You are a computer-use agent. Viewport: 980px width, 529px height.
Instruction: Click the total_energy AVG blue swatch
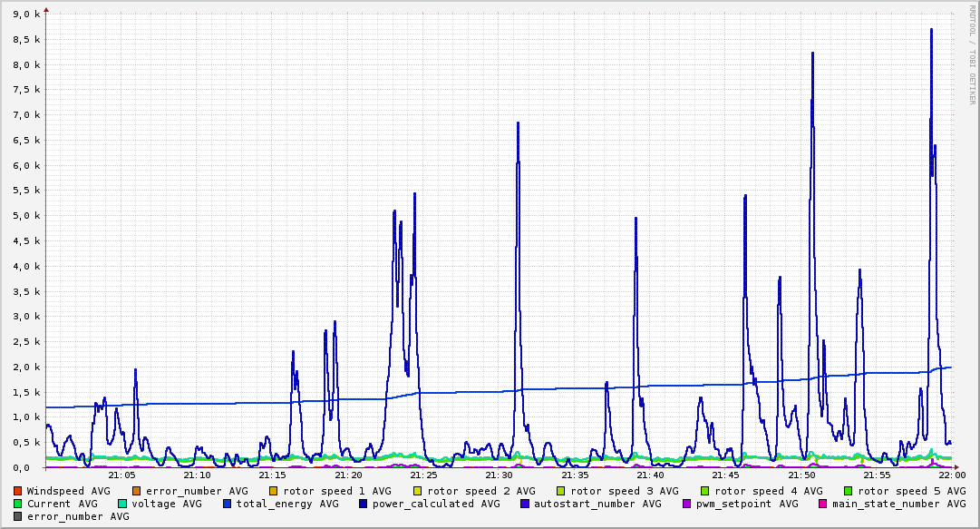(227, 504)
